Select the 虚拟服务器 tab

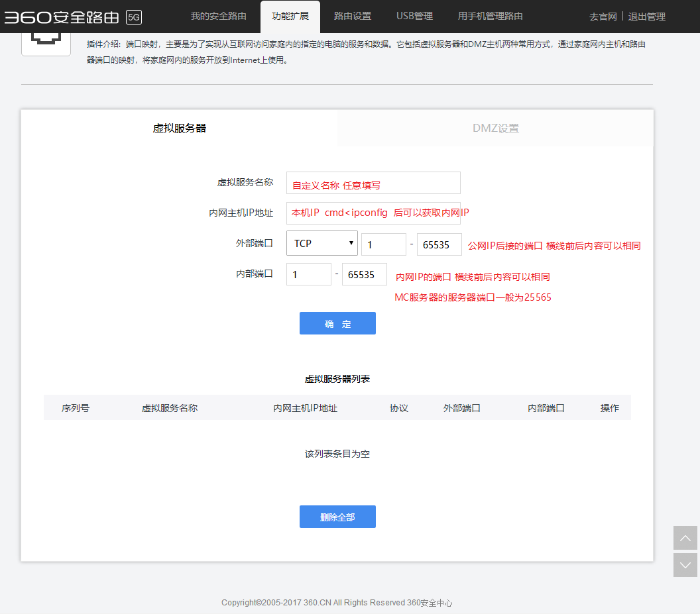pos(180,128)
